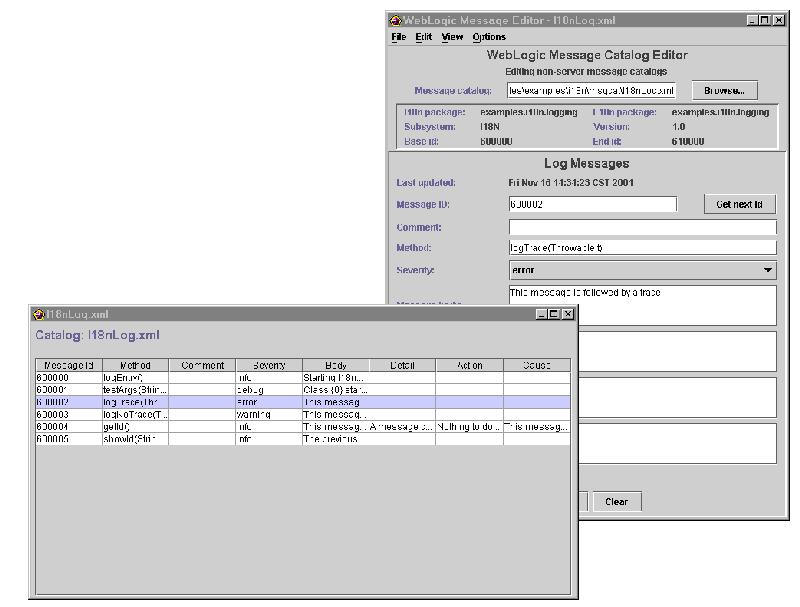Click the warning severity cell
The height and width of the screenshot is (607, 800).
269,414
